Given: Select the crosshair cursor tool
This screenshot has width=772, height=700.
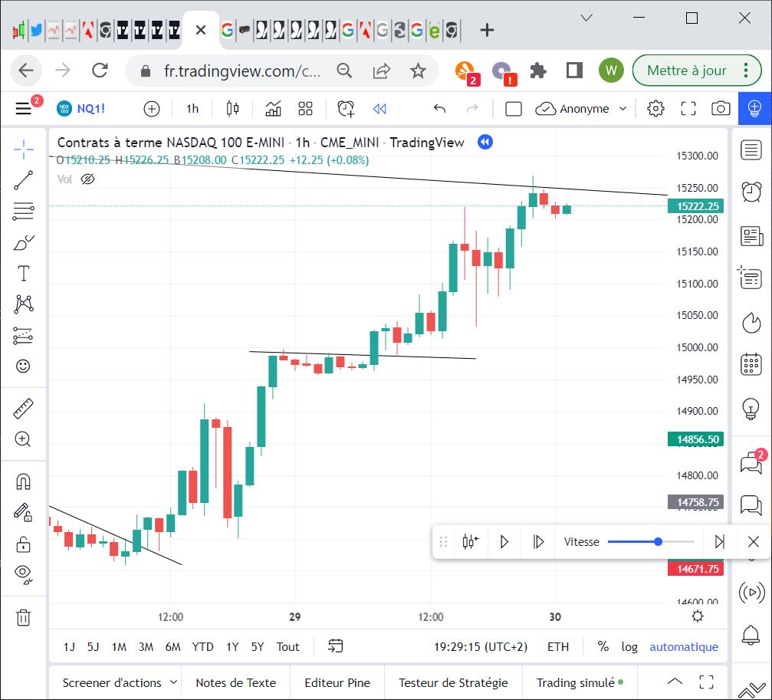Looking at the screenshot, I should click(23, 150).
